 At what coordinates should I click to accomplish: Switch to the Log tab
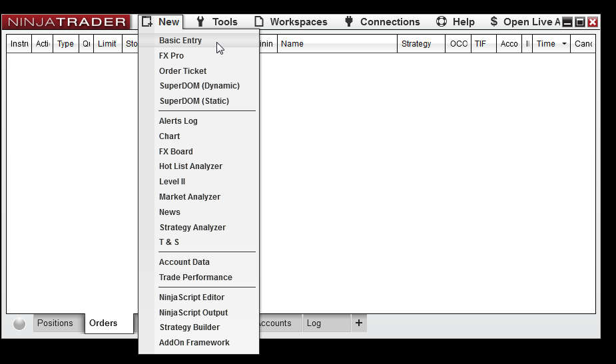tap(326, 323)
